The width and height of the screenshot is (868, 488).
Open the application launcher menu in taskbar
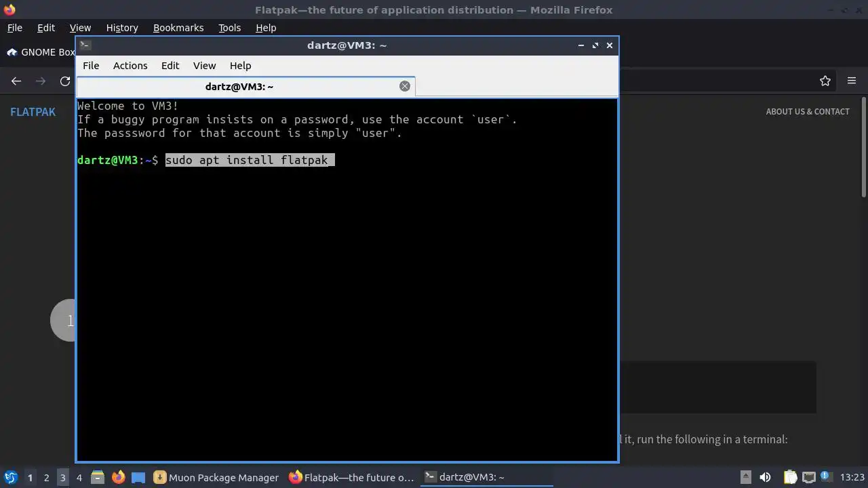point(11,477)
